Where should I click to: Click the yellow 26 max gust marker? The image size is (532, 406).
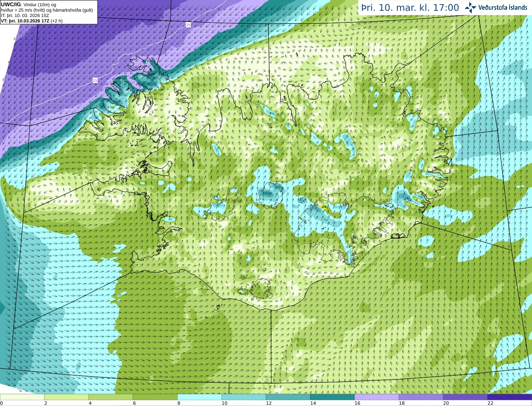pyautogui.click(x=324, y=206)
